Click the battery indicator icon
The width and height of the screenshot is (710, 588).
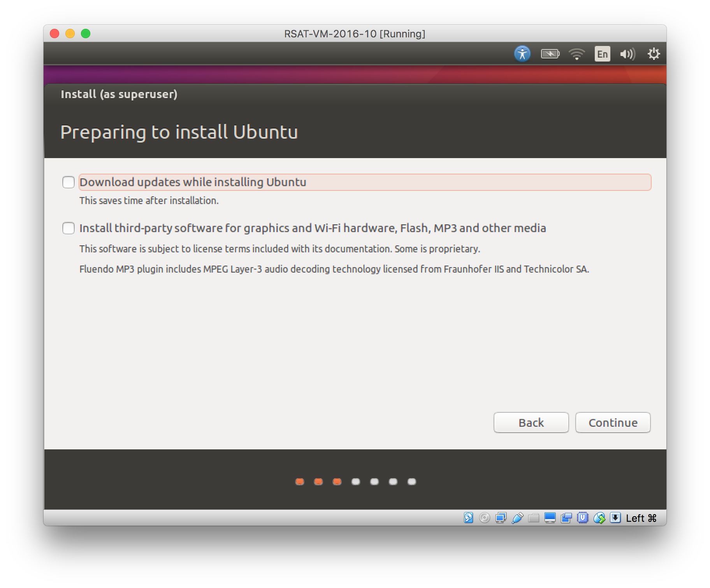pyautogui.click(x=550, y=54)
